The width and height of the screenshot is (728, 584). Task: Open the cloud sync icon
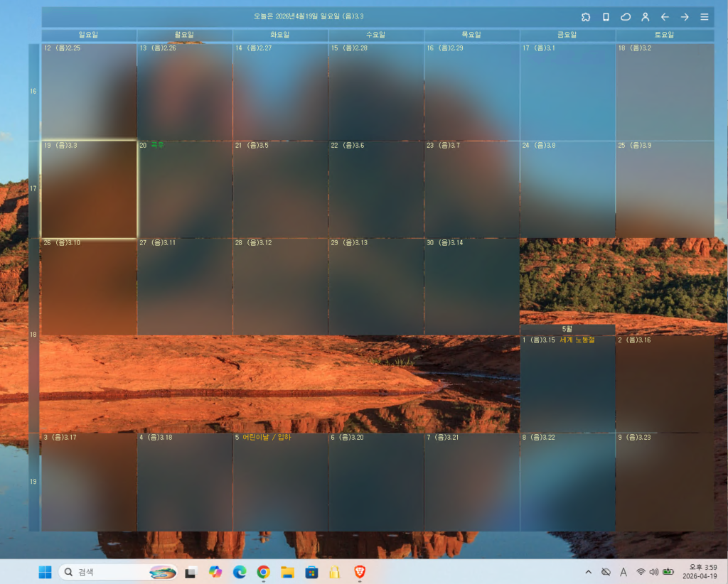(626, 17)
